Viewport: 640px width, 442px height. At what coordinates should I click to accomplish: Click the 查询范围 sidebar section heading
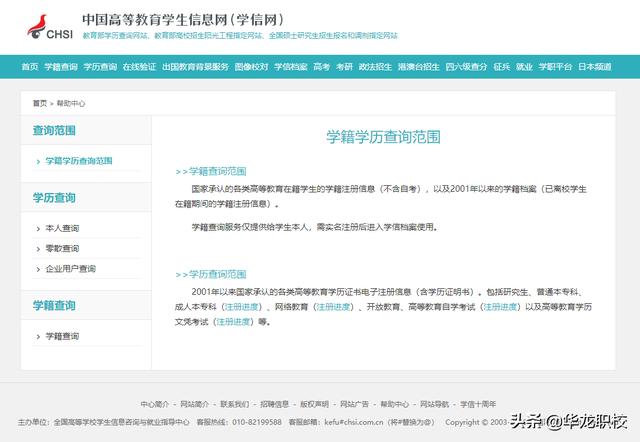coord(54,131)
